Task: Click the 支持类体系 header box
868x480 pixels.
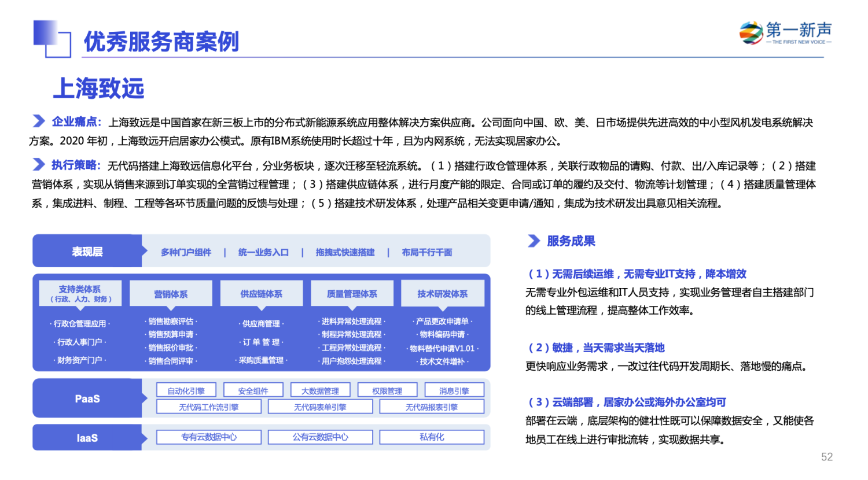Action: click(80, 293)
